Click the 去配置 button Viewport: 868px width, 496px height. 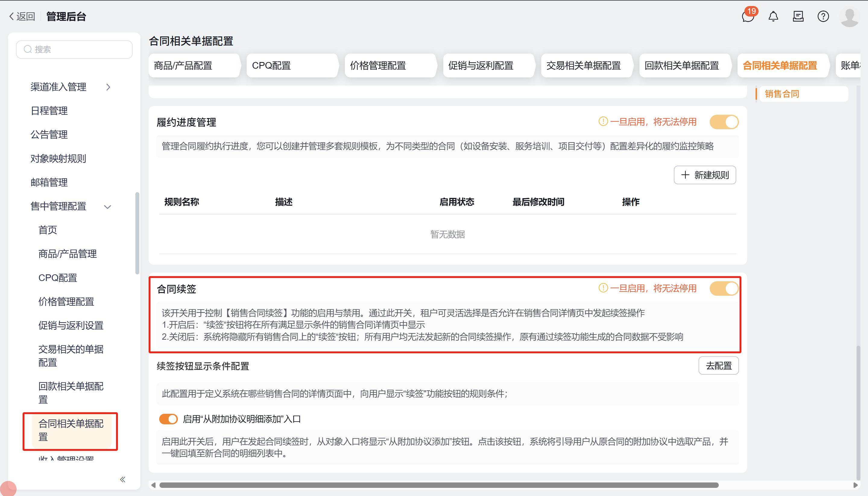pyautogui.click(x=718, y=366)
